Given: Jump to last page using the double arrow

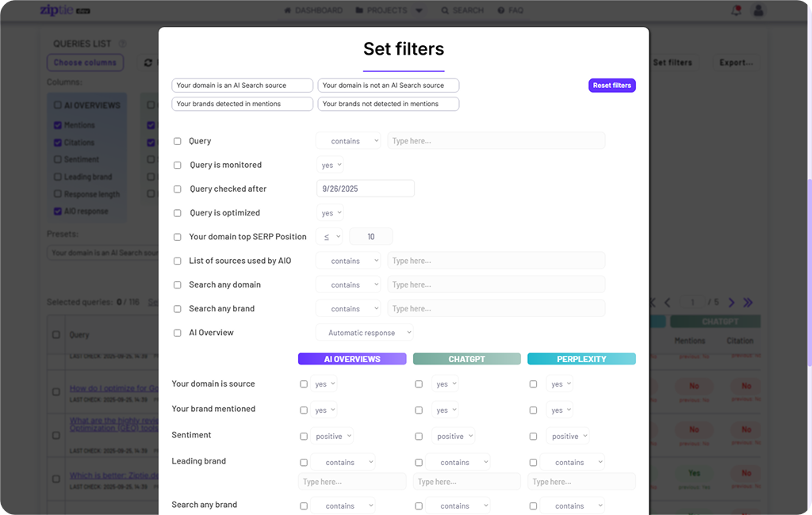Looking at the screenshot, I should coord(748,303).
